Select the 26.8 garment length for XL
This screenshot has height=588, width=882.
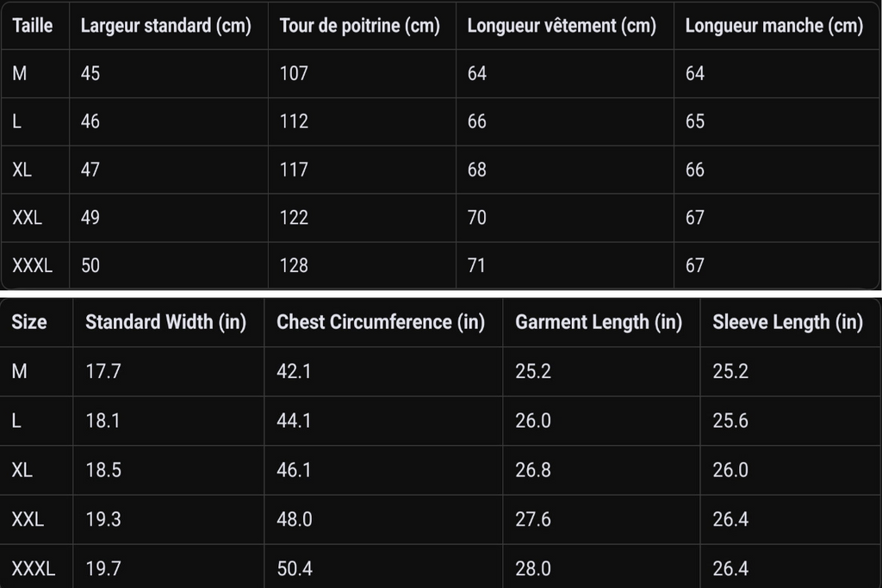coord(533,470)
